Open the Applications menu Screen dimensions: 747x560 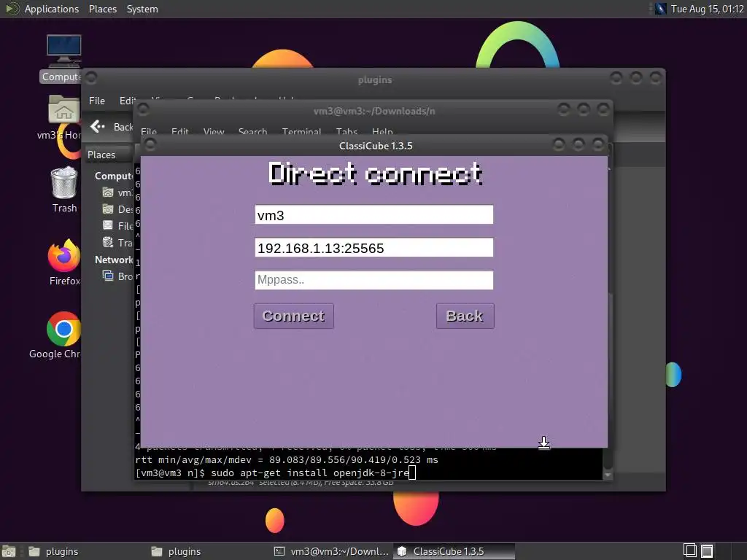coord(52,9)
